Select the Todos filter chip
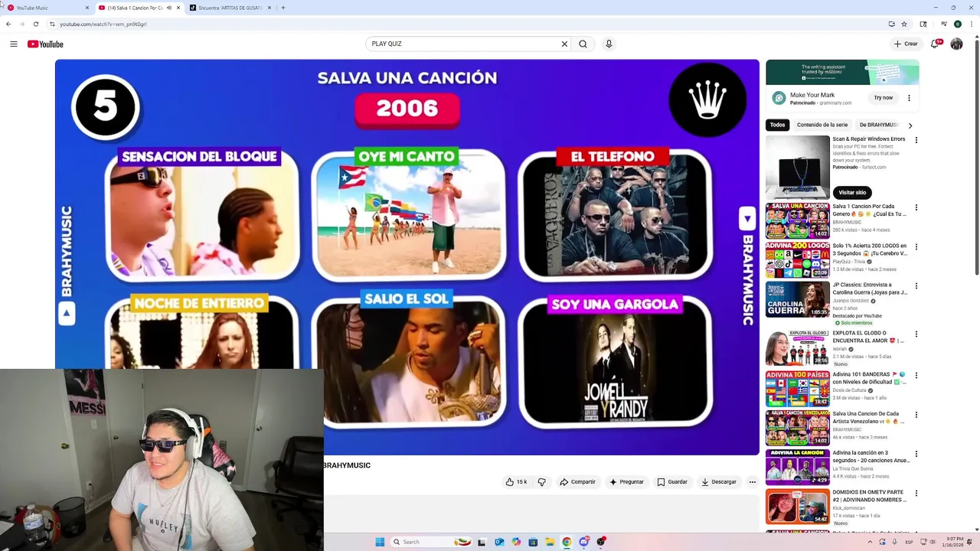980x551 pixels. click(777, 125)
